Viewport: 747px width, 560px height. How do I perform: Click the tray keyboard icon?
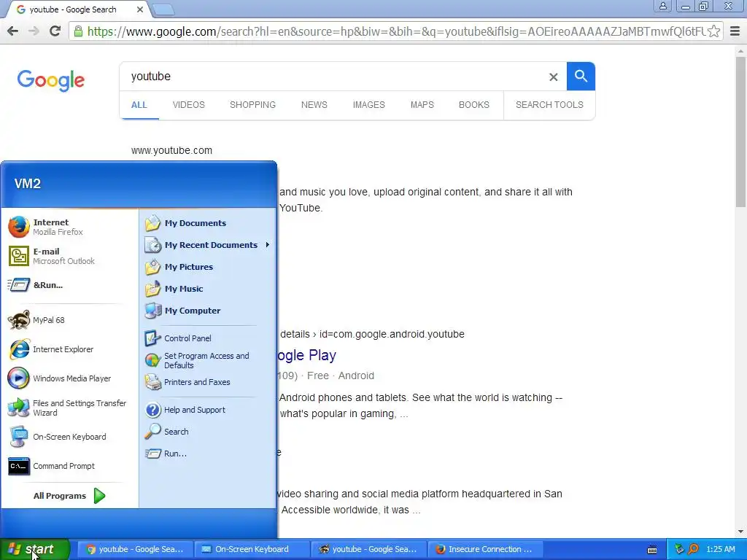pos(652,550)
